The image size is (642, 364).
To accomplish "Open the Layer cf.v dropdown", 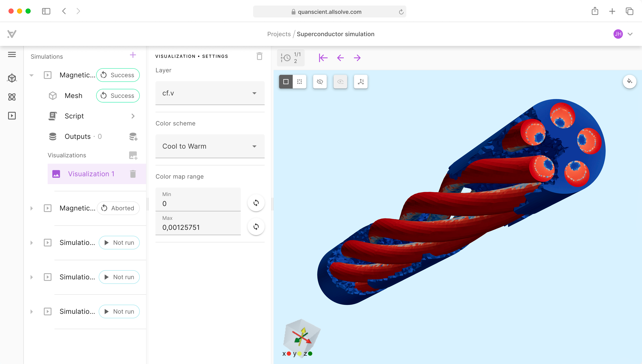I will pos(210,93).
